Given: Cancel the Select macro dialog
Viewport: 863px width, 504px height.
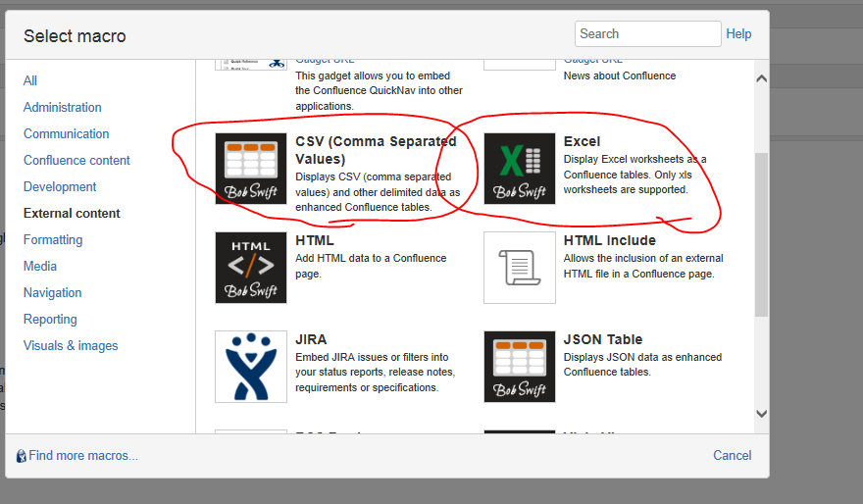Looking at the screenshot, I should (732, 456).
